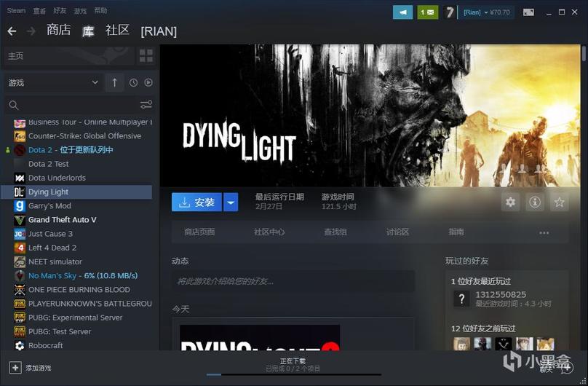Go back with the left arrow
Viewport: 588px width, 386px height.
click(x=12, y=31)
